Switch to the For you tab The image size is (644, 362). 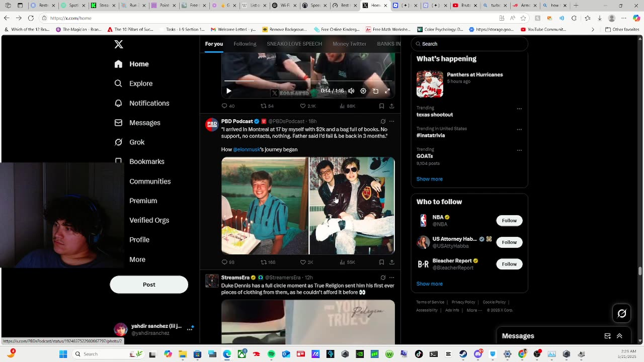(214, 44)
